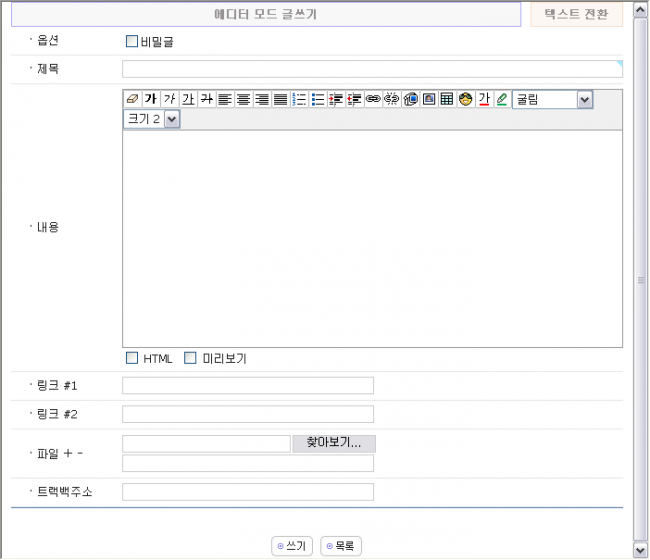
Task: Tick the 미리보기 preview checkbox
Action: pyautogui.click(x=190, y=358)
